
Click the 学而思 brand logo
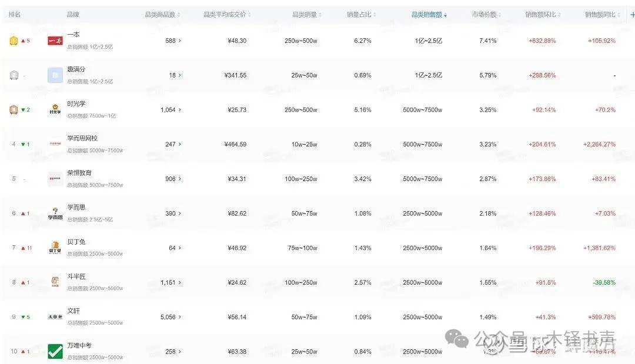coord(55,213)
